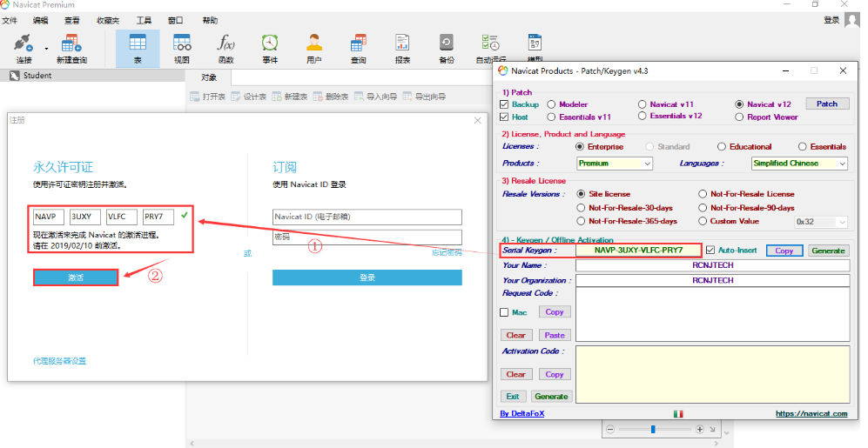Image resolution: width=868 pixels, height=448 pixels.
Task: Click the 新建表 new table icon
Action: [277, 97]
